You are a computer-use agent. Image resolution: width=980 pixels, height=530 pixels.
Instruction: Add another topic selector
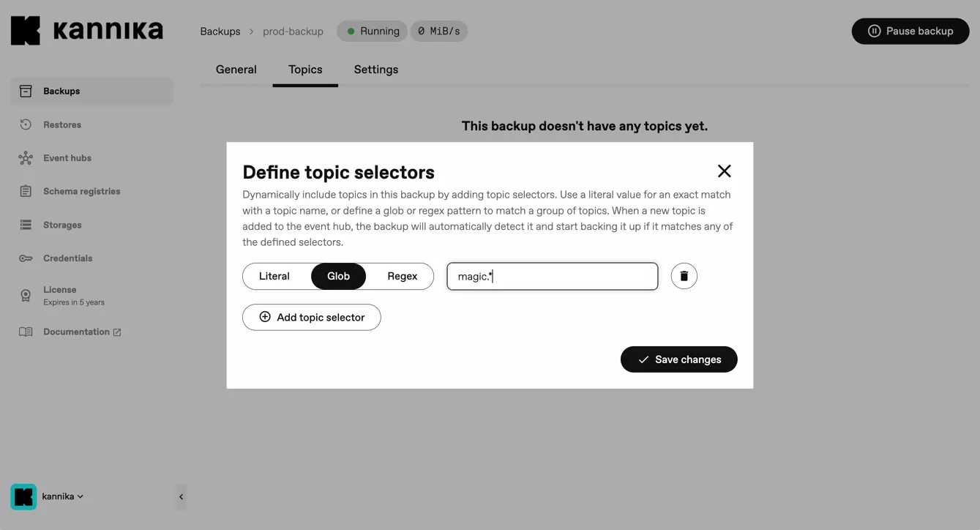click(311, 317)
